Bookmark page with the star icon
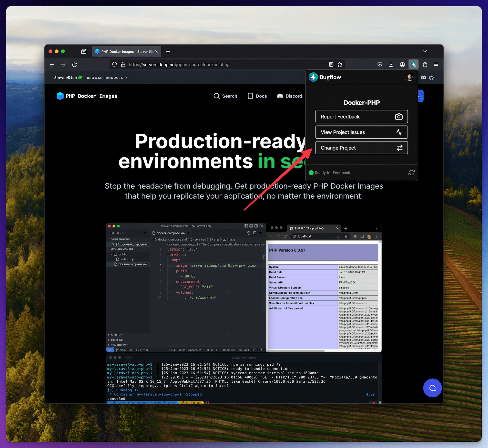This screenshot has height=448, width=488. coord(340,65)
